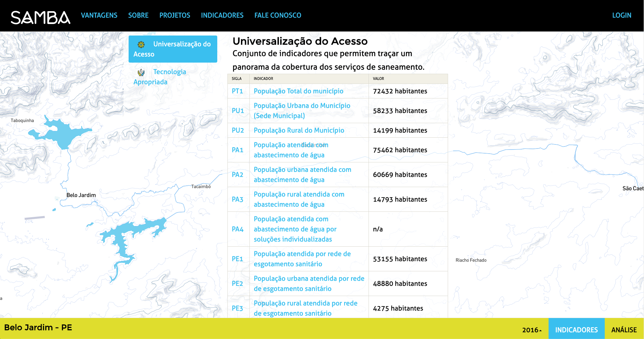
Task: Open População Total do município indicator
Action: pyautogui.click(x=298, y=91)
